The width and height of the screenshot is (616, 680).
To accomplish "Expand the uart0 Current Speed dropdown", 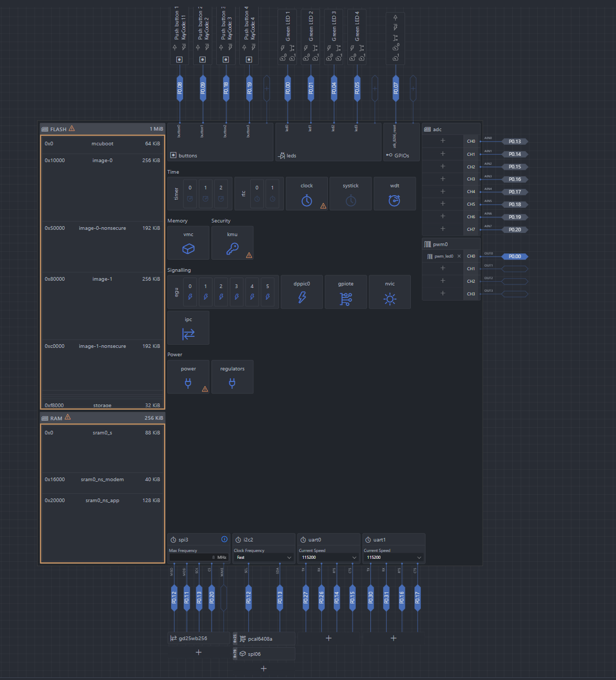I will pos(328,557).
